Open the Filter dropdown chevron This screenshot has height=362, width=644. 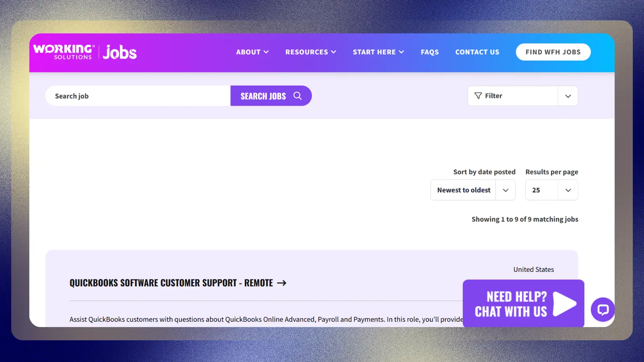point(568,96)
